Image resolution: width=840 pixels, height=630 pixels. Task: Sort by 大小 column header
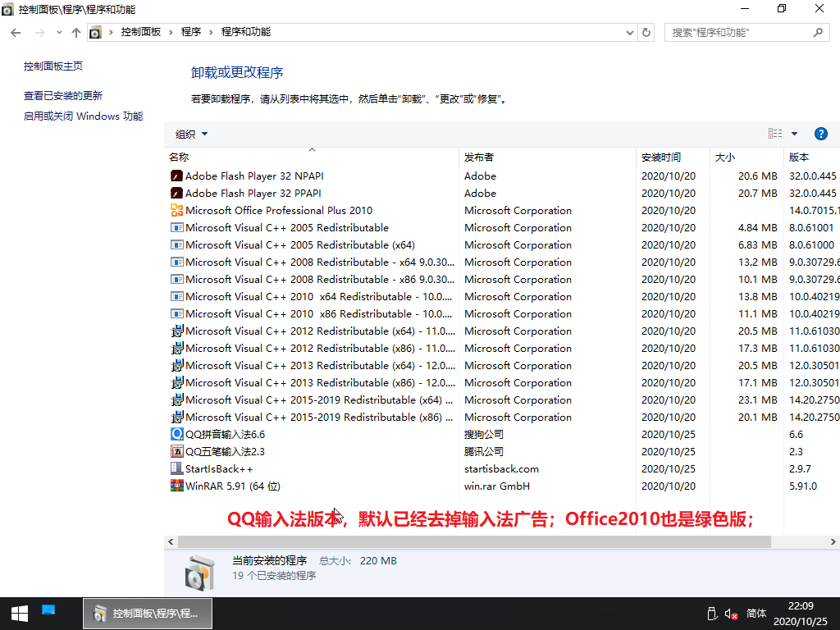click(746, 157)
